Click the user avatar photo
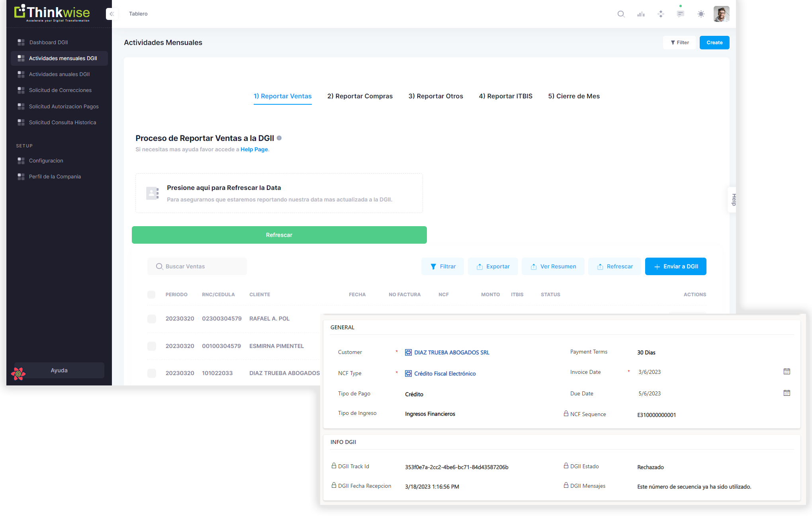812x526 pixels. point(721,14)
